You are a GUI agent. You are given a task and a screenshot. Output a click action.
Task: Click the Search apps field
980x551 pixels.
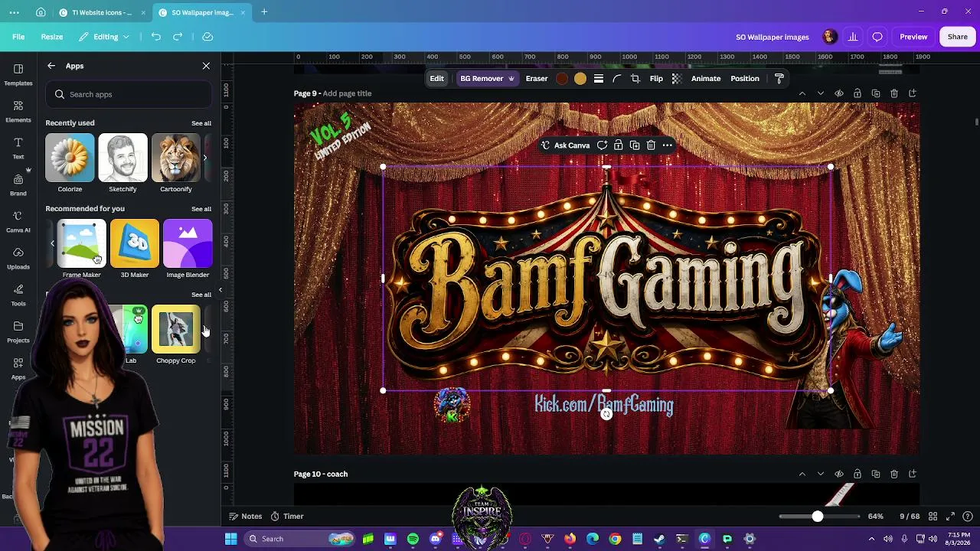point(129,94)
